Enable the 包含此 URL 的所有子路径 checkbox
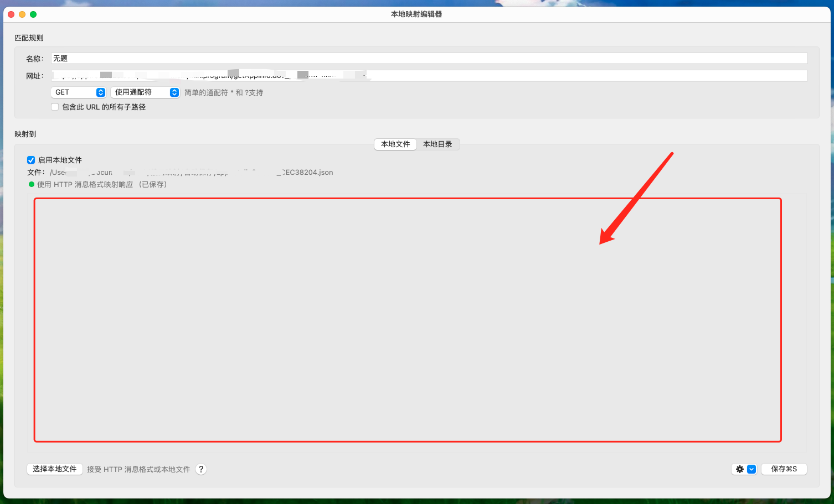The height and width of the screenshot is (504, 834). [x=55, y=106]
